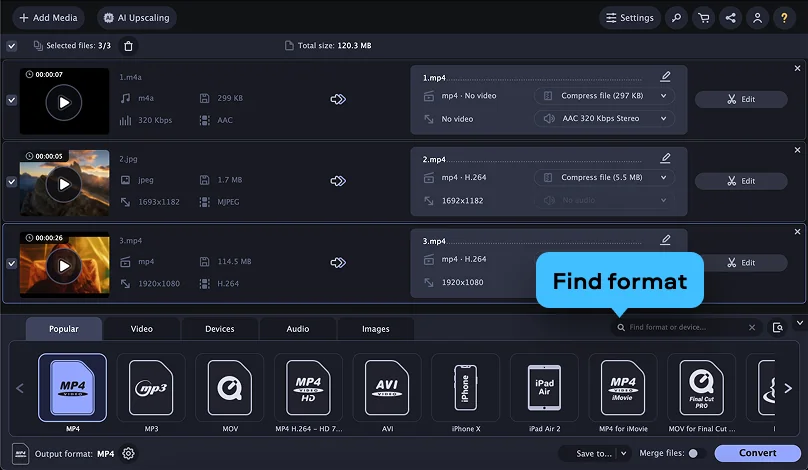Open the No audio dropdown
This screenshot has width=808, height=470.
click(x=604, y=200)
